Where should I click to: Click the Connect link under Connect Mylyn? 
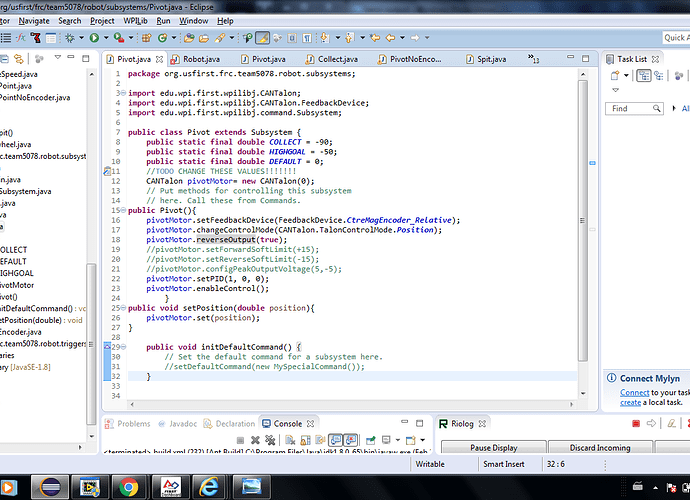(635, 392)
